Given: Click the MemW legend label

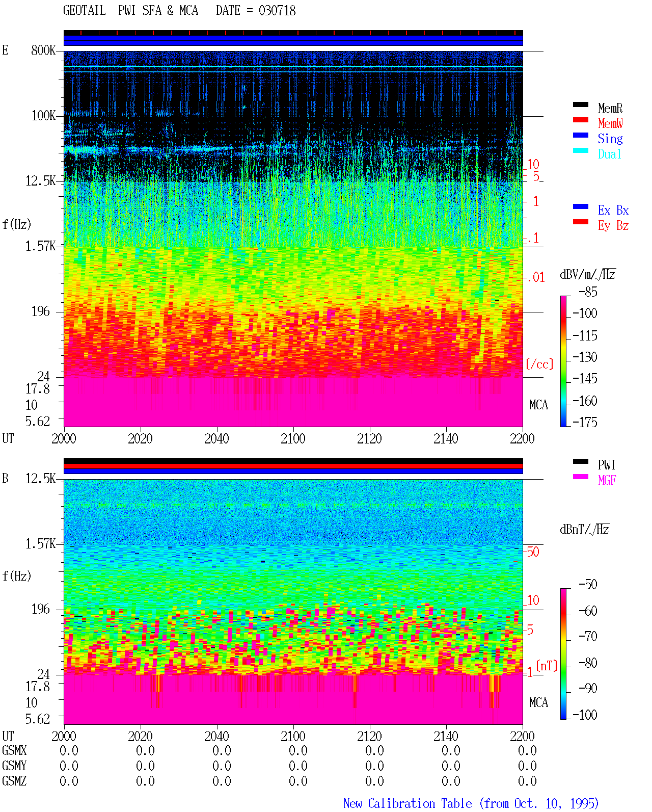Looking at the screenshot, I should coord(610,123).
